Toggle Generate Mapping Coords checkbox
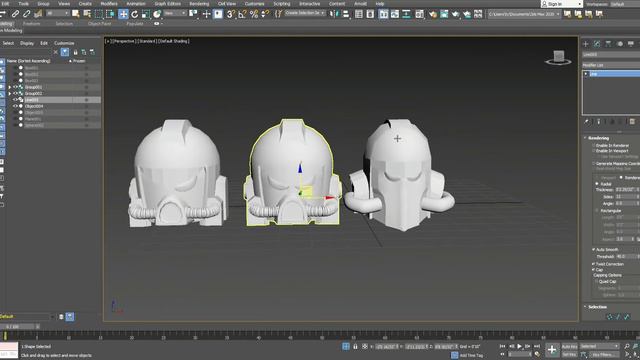This screenshot has height=360, width=640. point(593,163)
